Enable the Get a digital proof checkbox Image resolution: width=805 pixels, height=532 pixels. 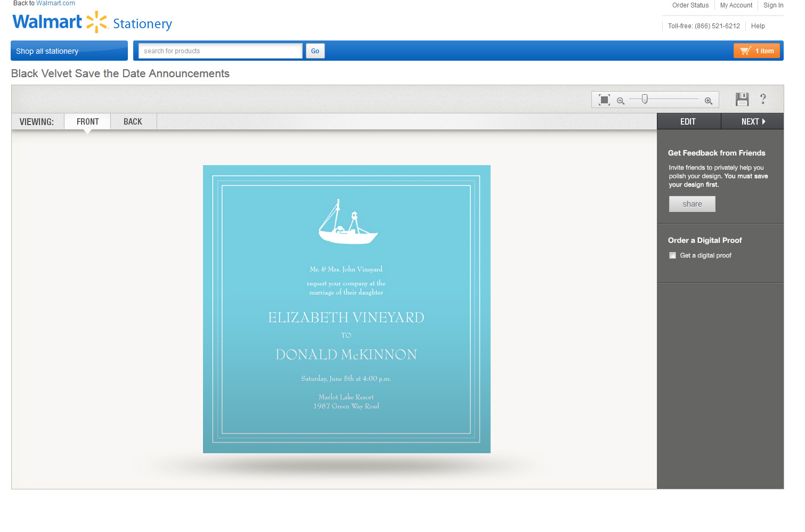[672, 256]
